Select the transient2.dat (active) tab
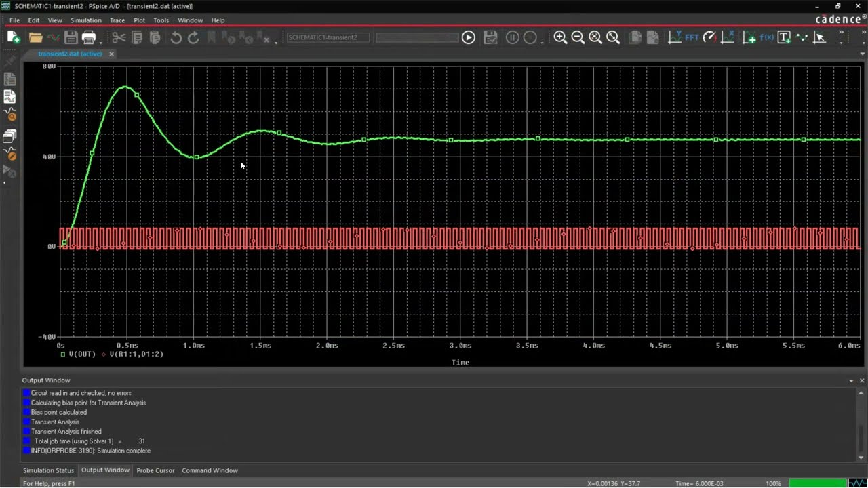 70,54
